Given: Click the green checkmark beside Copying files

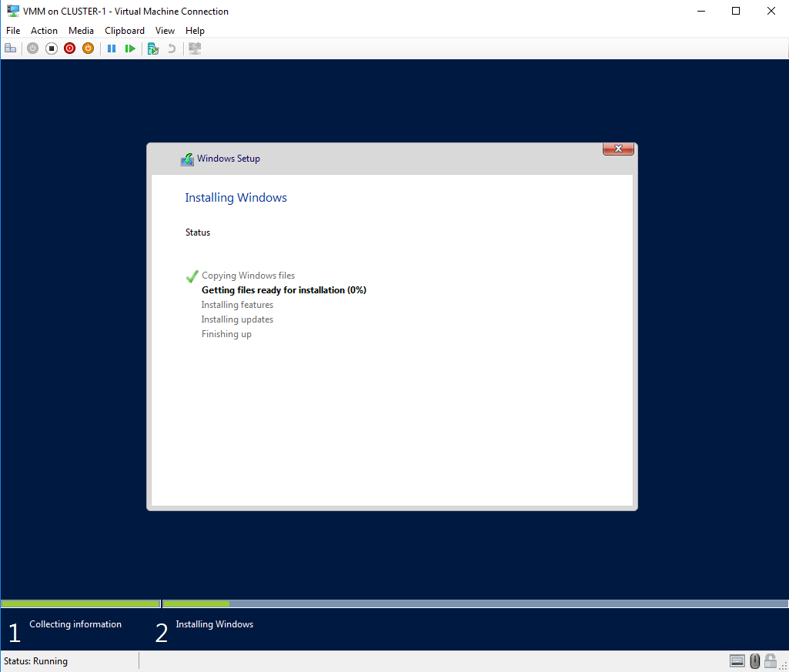Looking at the screenshot, I should click(x=192, y=276).
